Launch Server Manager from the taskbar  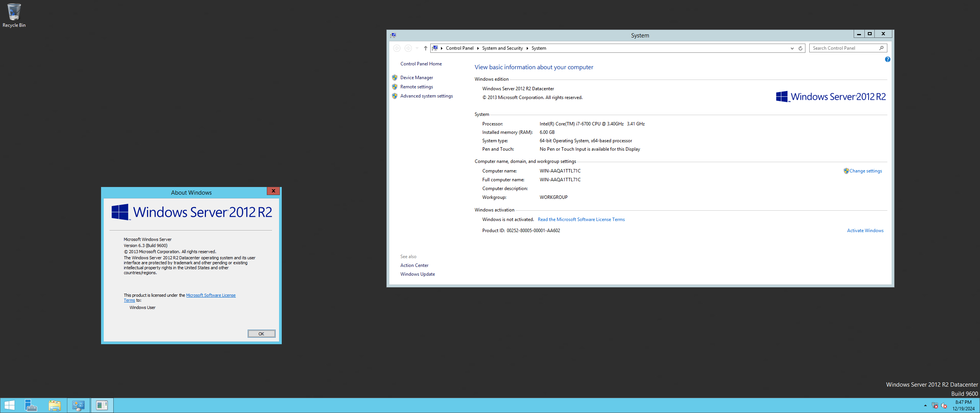click(31, 405)
